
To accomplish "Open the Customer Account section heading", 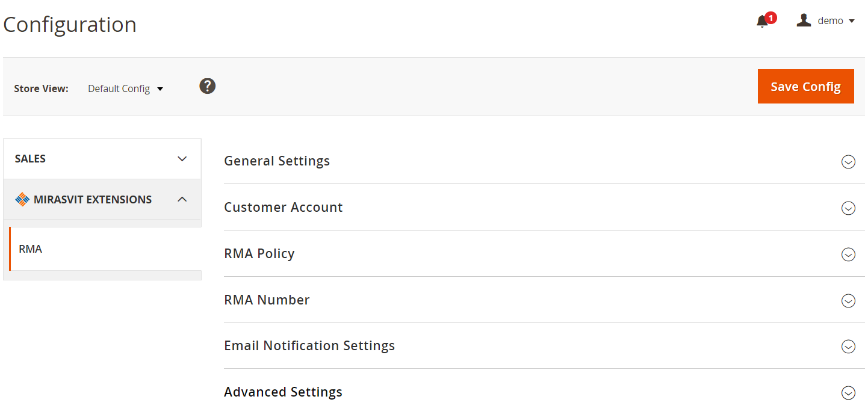I will (x=284, y=207).
